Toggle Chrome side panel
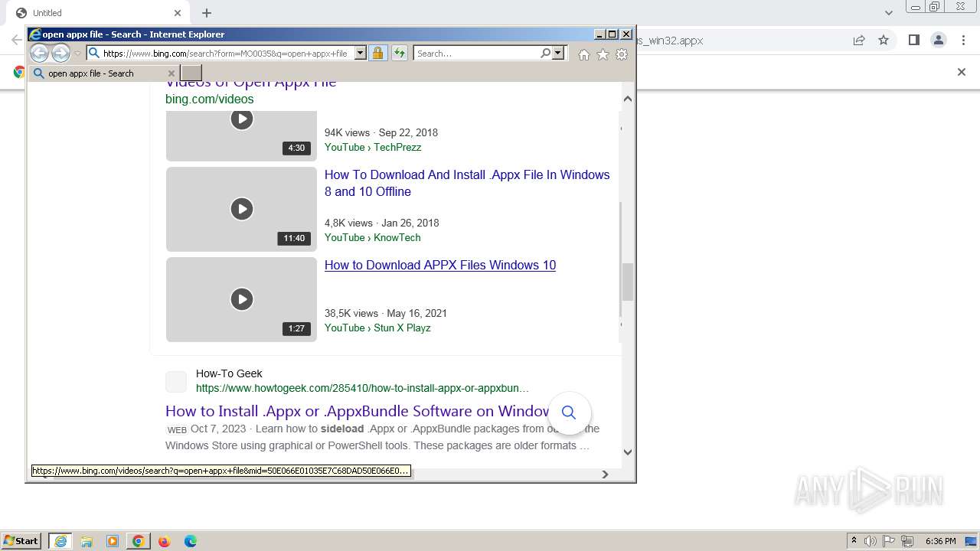 [x=913, y=40]
